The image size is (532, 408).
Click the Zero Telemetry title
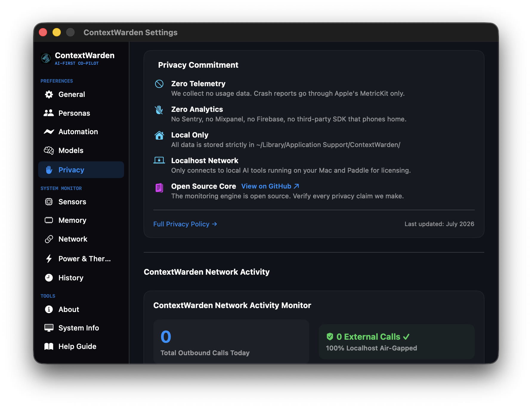(x=198, y=84)
